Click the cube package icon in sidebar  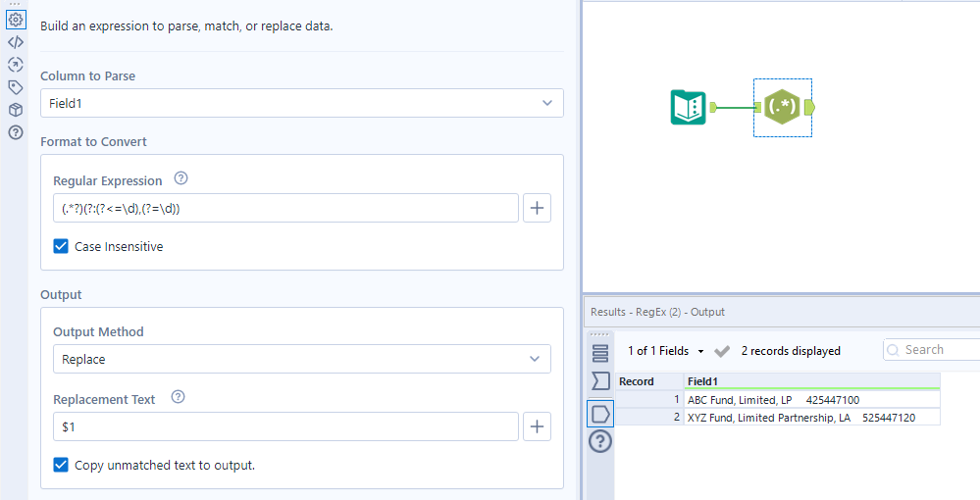[16, 110]
